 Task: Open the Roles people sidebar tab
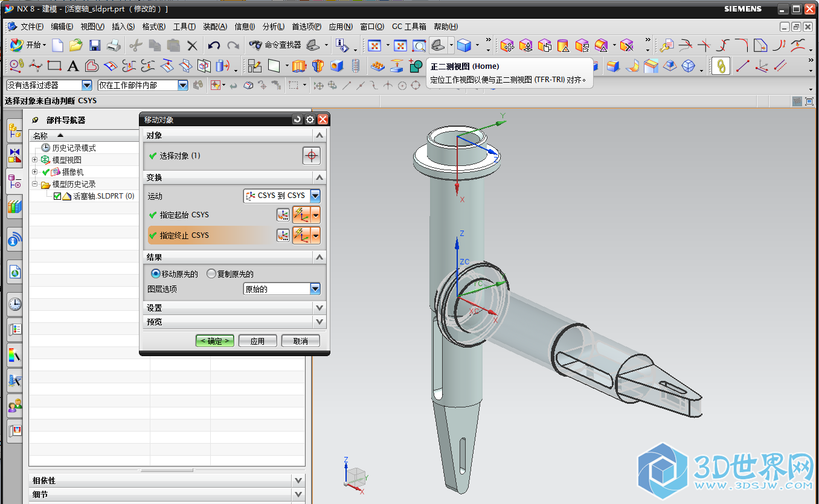point(14,406)
